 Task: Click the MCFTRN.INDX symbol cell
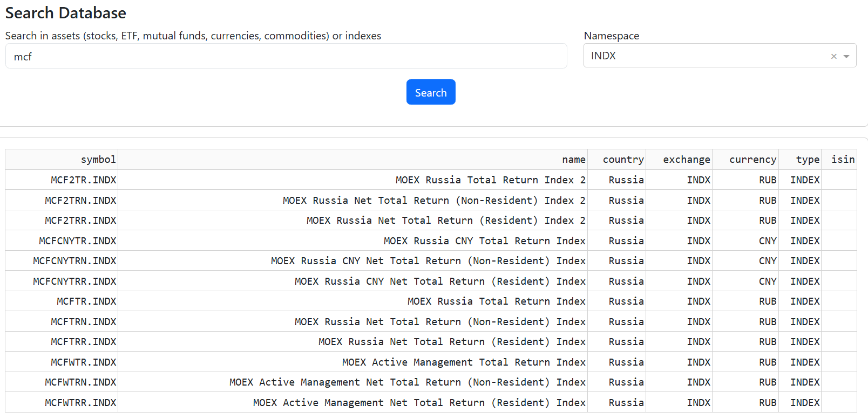coord(84,322)
